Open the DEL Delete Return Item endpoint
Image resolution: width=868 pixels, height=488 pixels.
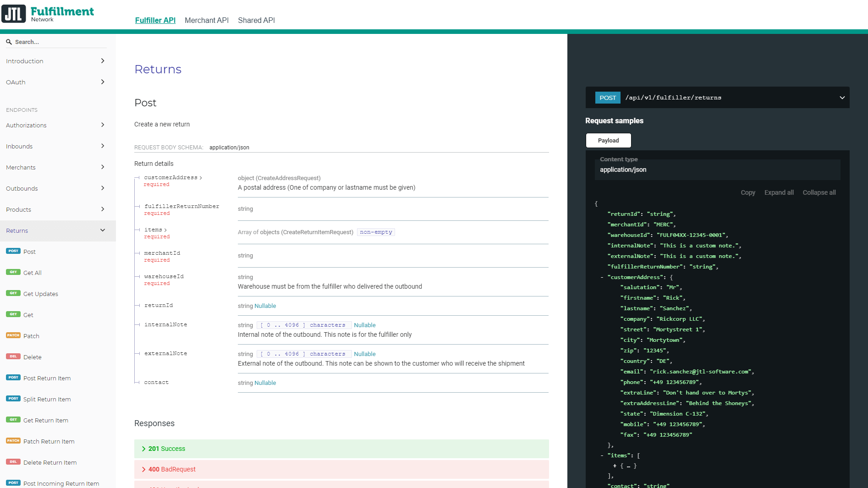coord(49,462)
